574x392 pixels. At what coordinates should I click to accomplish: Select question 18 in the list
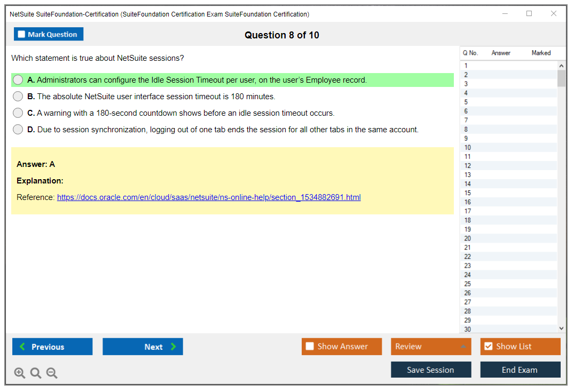(x=508, y=220)
